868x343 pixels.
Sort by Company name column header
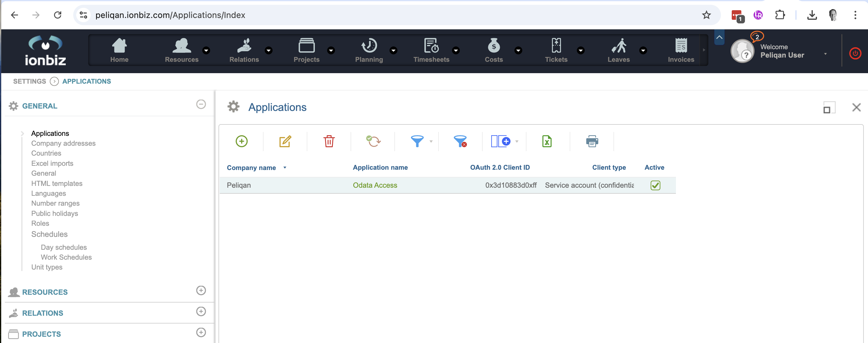[251, 168]
